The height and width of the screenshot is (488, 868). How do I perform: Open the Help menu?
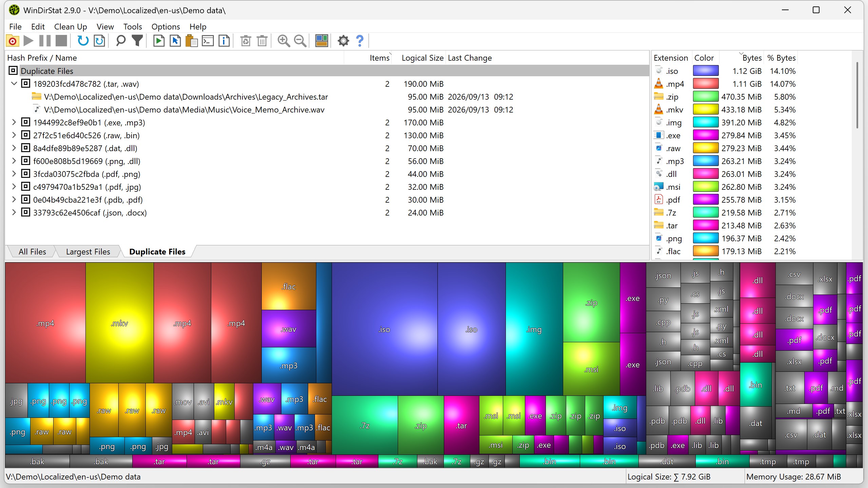point(198,26)
